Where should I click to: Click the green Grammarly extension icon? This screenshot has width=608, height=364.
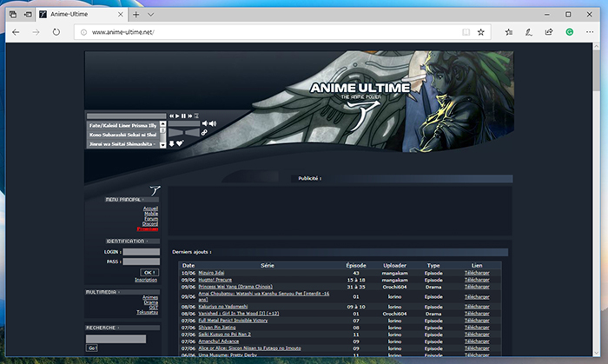569,32
